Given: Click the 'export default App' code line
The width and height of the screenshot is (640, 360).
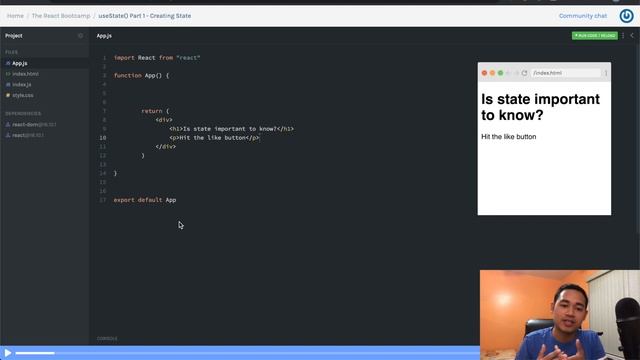Looking at the screenshot, I should [x=145, y=200].
